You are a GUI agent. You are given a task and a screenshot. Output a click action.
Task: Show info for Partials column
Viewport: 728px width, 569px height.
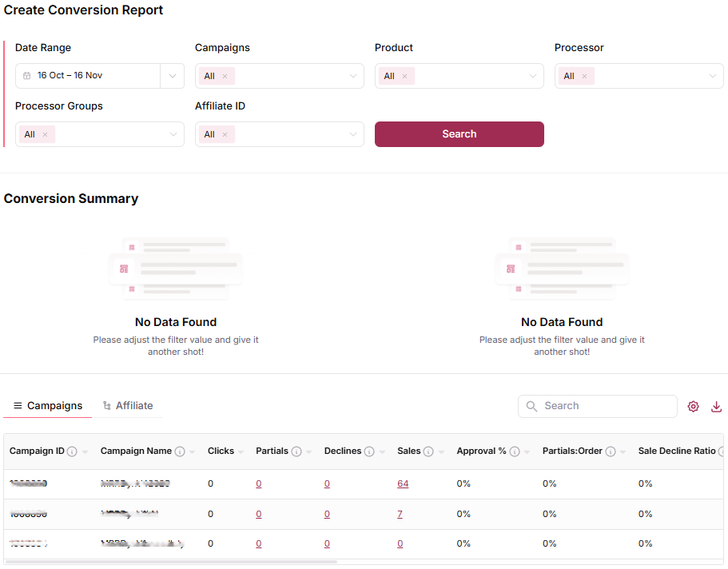[296, 452]
